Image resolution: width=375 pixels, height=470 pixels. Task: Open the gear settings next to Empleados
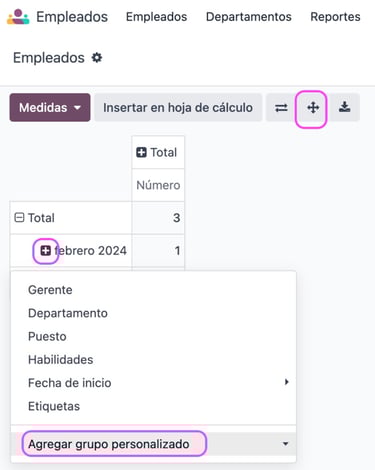click(97, 58)
